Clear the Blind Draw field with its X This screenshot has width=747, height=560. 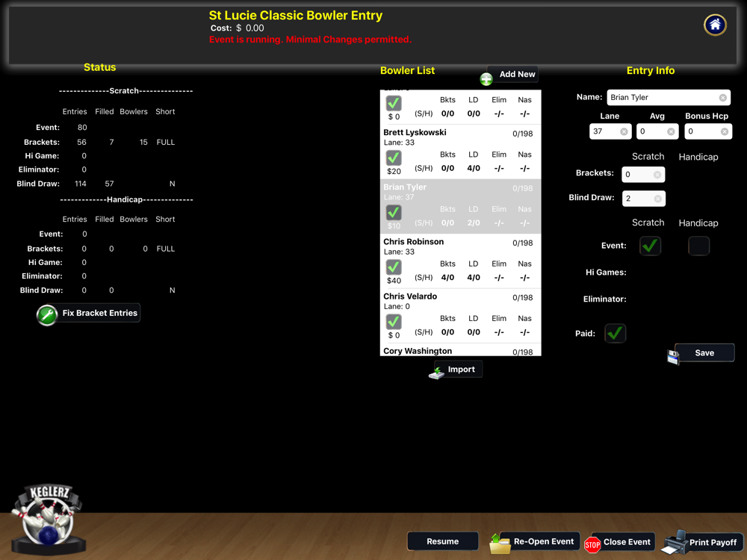(x=657, y=199)
